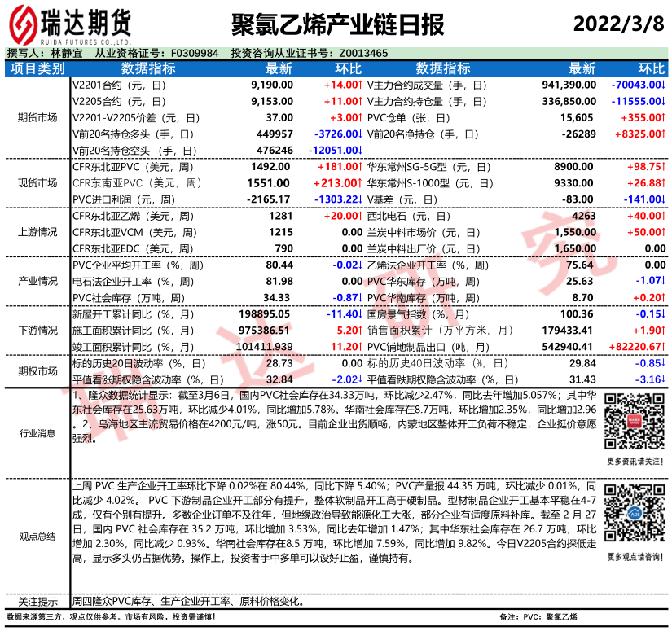Image resolution: width=672 pixels, height=631 pixels.
Task: Click the 行业消息 section label
Action: click(x=37, y=433)
